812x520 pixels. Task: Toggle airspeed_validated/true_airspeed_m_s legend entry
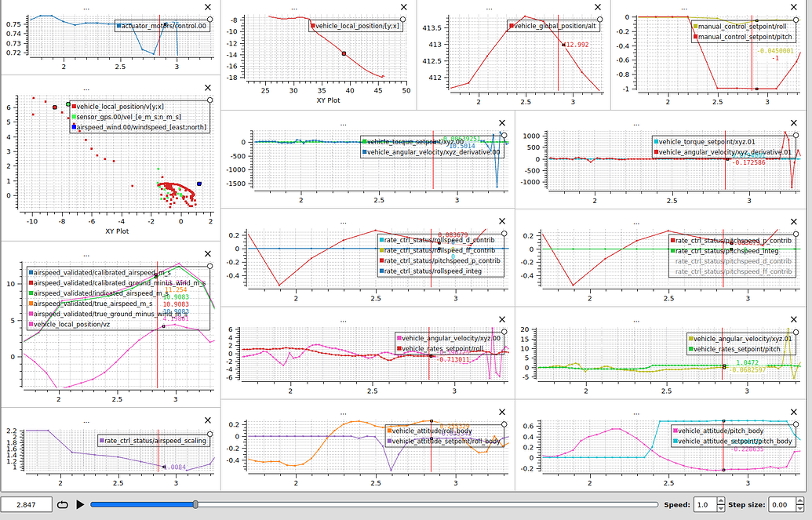tap(91, 304)
